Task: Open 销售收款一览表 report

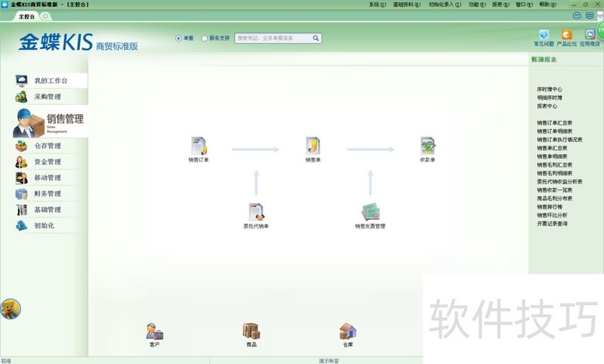Action: [555, 190]
